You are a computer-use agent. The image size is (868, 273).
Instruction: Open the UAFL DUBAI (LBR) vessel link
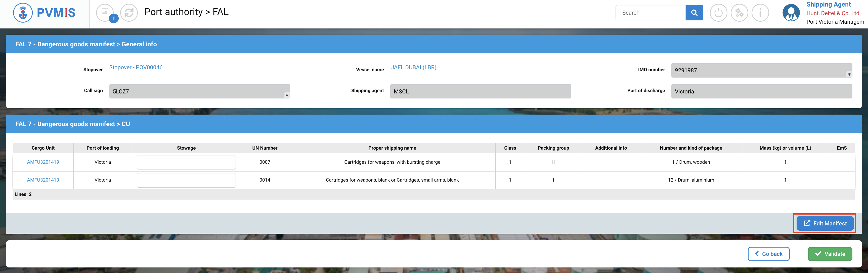[413, 67]
